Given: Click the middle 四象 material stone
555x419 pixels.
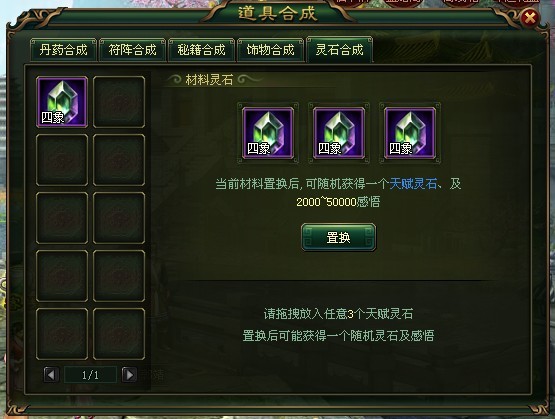Looking at the screenshot, I should coord(339,133).
